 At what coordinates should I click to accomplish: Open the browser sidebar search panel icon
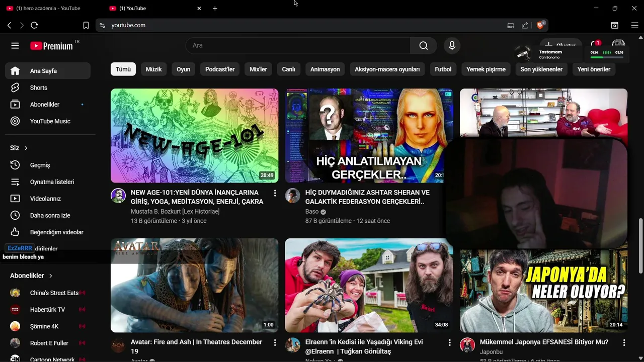pyautogui.click(x=614, y=25)
